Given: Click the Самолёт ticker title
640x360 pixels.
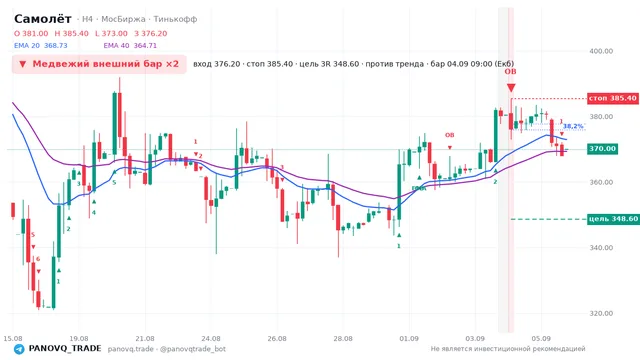Looking at the screenshot, I should coord(42,19).
